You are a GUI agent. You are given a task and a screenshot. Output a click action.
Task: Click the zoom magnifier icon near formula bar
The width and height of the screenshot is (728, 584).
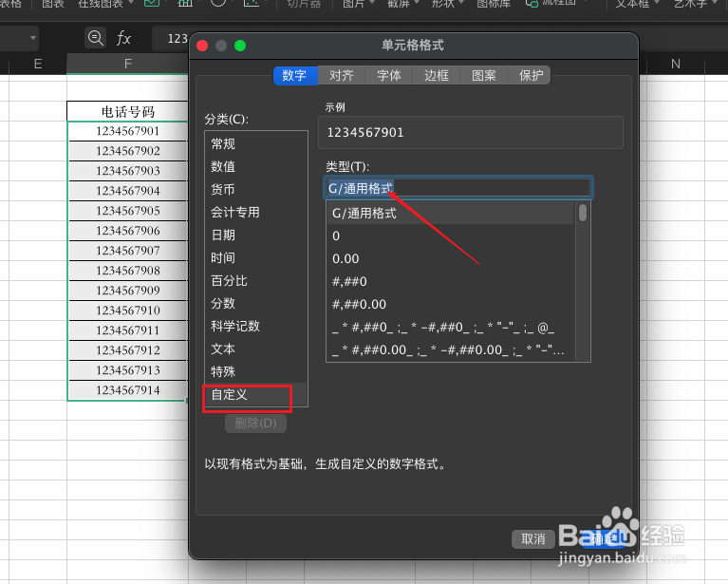pyautogui.click(x=95, y=38)
